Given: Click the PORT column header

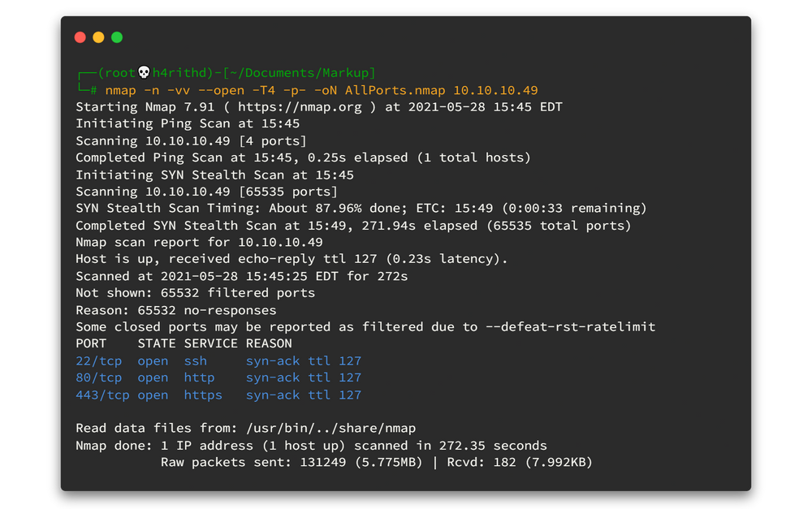Looking at the screenshot, I should pos(91,343).
